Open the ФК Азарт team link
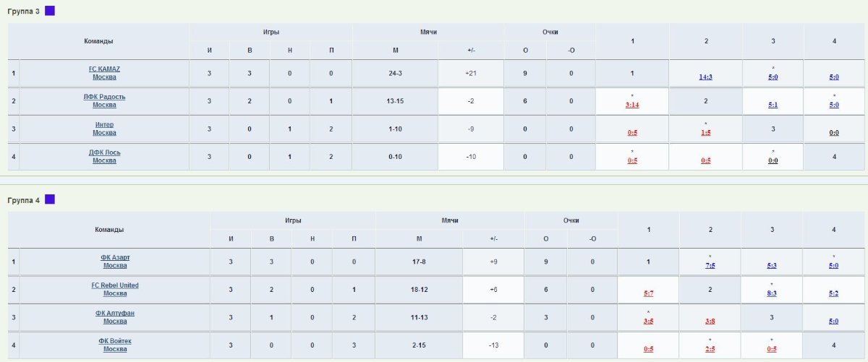The image size is (868, 362). coord(115,262)
